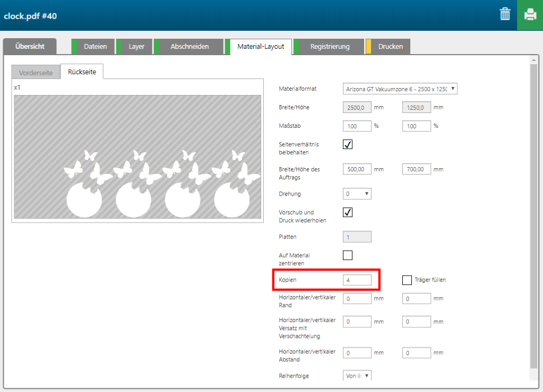Expand the Drehung dropdown
The image size is (543, 392).
point(357,194)
